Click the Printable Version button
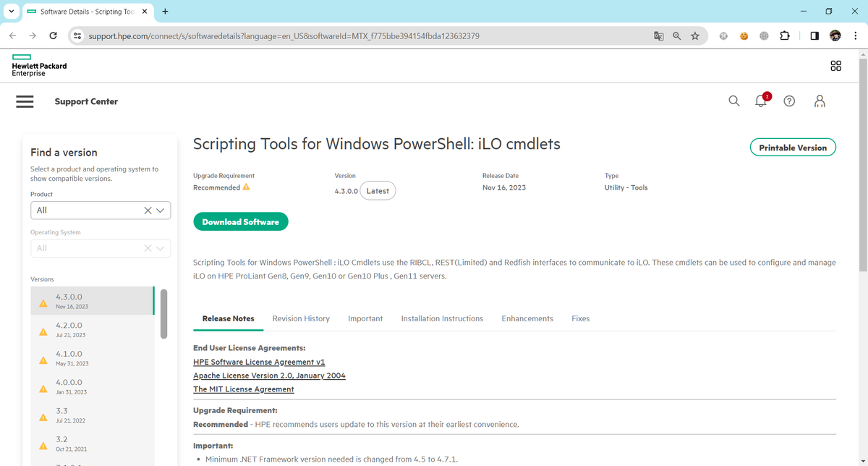This screenshot has height=466, width=868. (793, 148)
